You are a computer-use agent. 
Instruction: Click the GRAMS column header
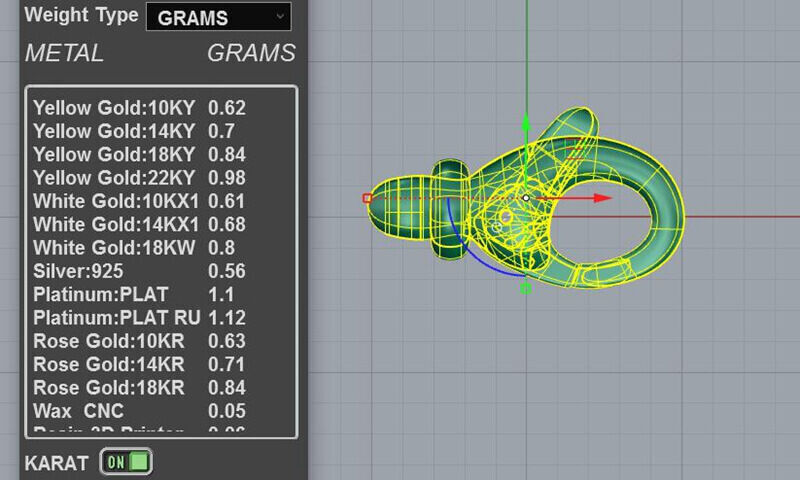pos(251,53)
